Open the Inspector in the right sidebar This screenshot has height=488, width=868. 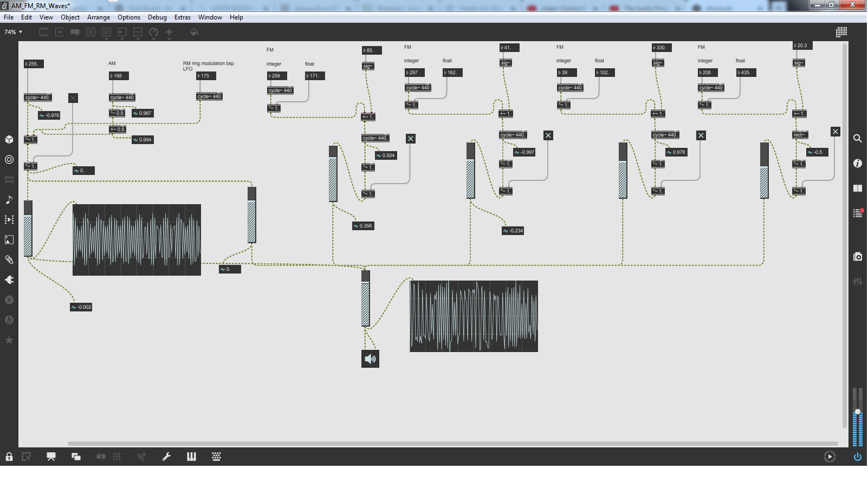(857, 163)
